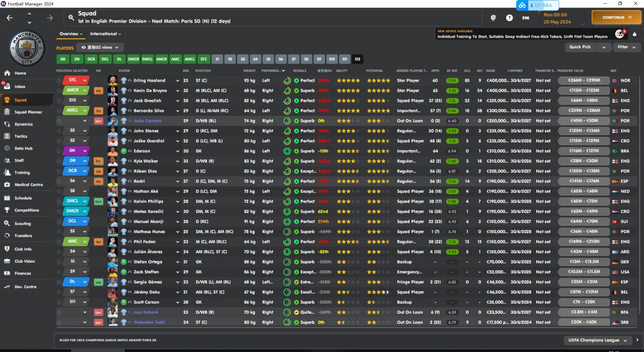
Task: Click the Competitions trophy icon
Action: pyautogui.click(x=7, y=210)
